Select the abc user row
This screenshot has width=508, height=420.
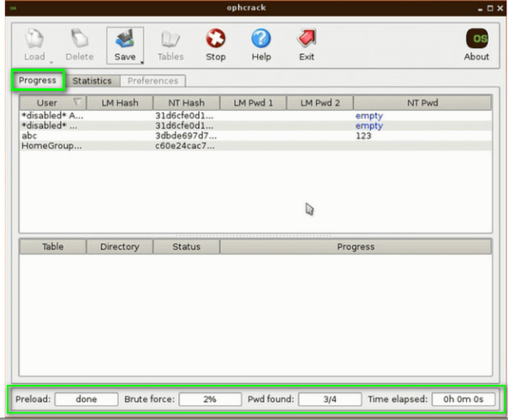pos(255,135)
